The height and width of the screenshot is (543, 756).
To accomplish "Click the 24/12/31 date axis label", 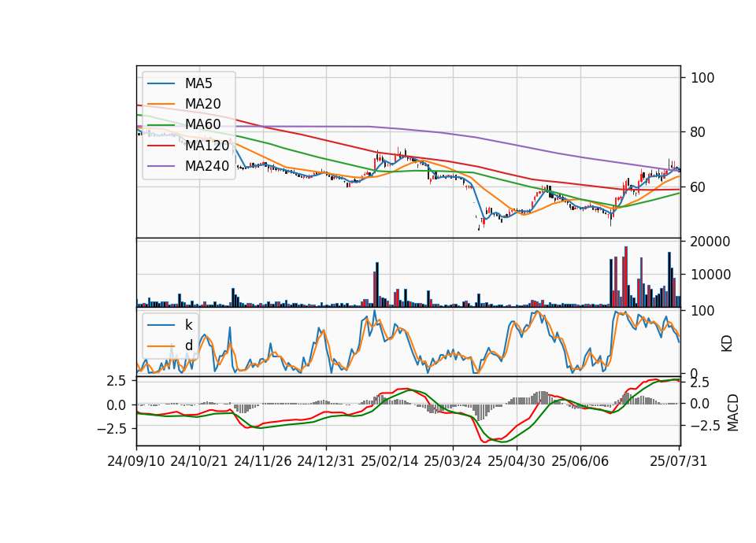I will (326, 461).
